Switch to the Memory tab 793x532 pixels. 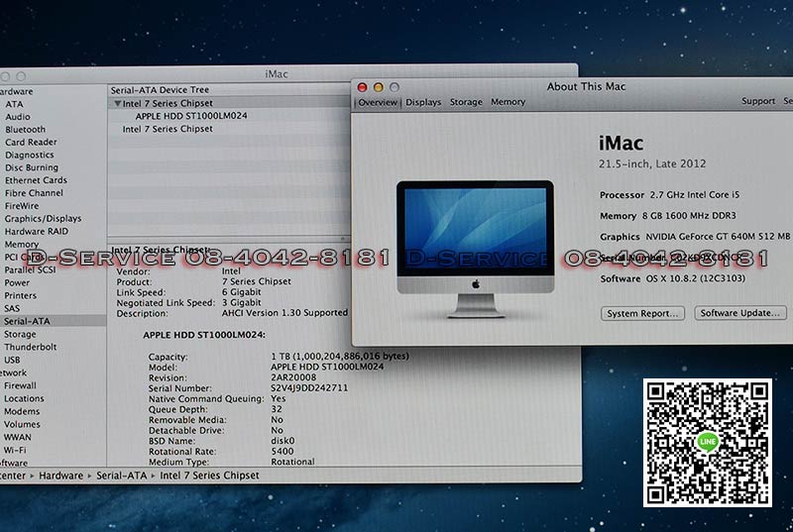click(x=508, y=102)
